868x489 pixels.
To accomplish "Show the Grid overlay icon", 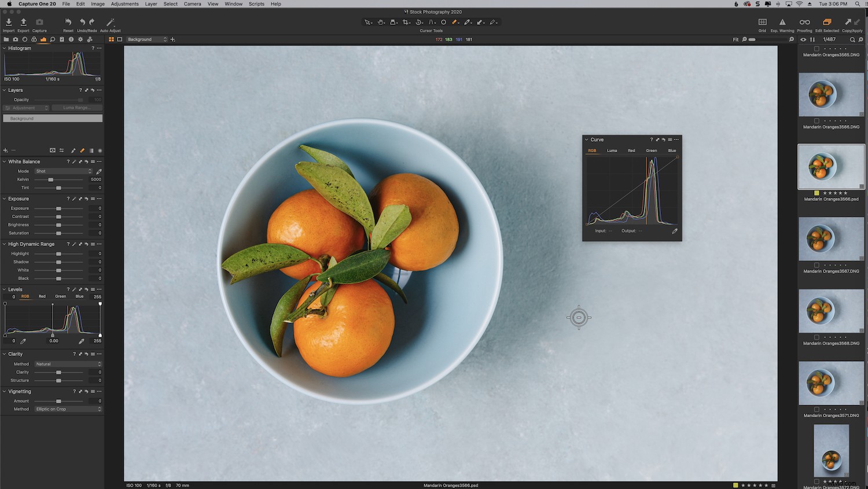I will (762, 23).
